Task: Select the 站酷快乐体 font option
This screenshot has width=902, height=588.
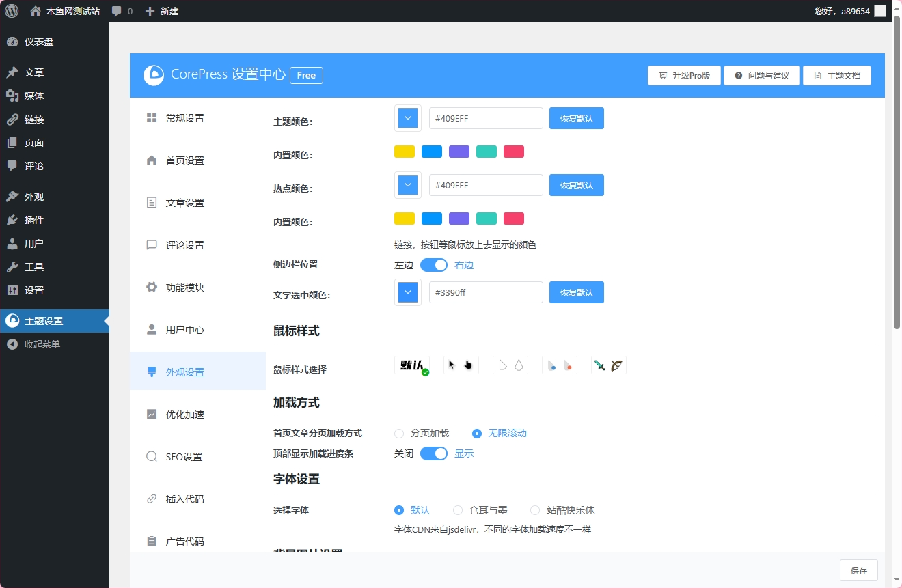Action: tap(535, 510)
